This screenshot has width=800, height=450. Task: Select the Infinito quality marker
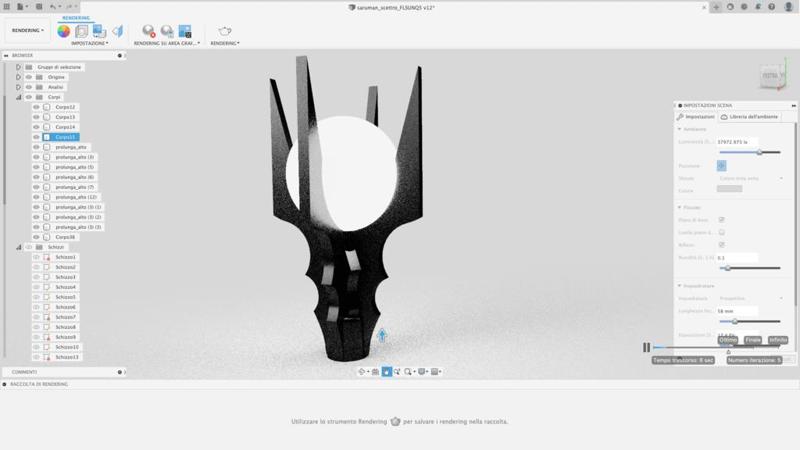point(778,340)
